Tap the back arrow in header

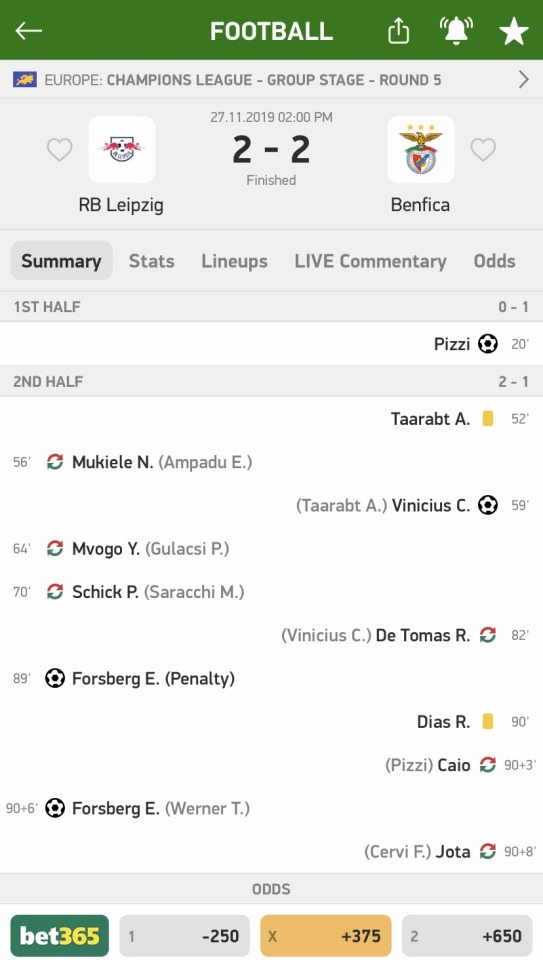point(29,31)
